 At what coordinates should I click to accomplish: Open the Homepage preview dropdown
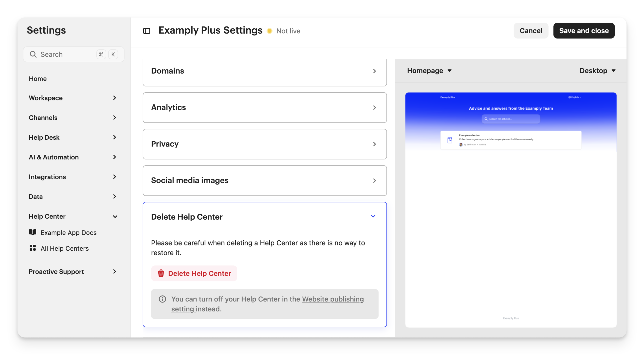429,71
